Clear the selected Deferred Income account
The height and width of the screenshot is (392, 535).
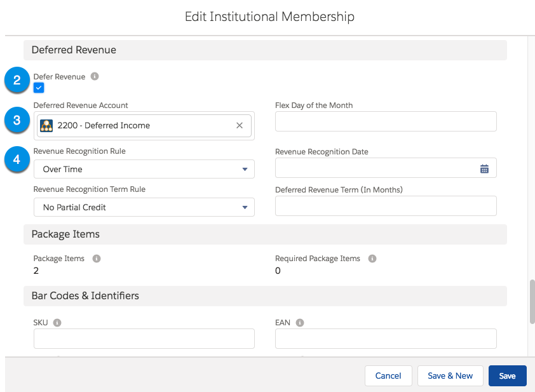pyautogui.click(x=240, y=125)
